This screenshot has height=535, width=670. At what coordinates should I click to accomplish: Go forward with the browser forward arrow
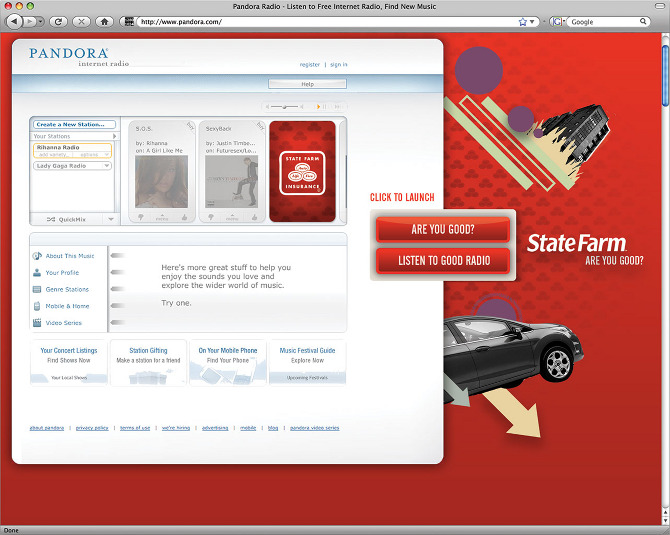point(29,21)
